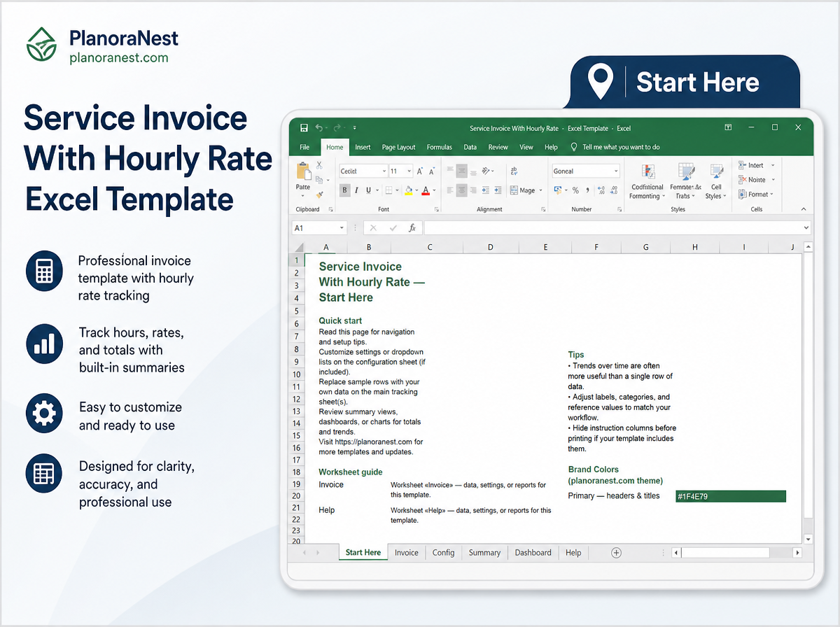The height and width of the screenshot is (627, 840).
Task: Click the vertical scrollbar down arrow
Action: click(808, 540)
